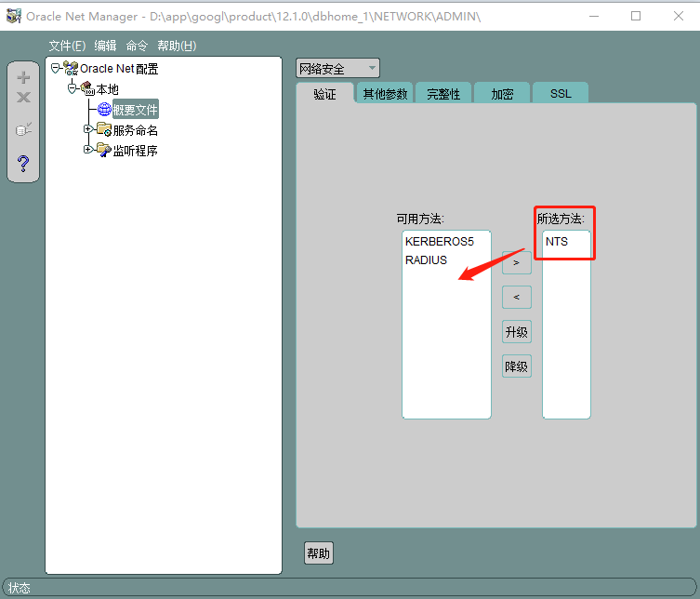Open the 文件(F) menu
700x599 pixels.
tap(67, 46)
